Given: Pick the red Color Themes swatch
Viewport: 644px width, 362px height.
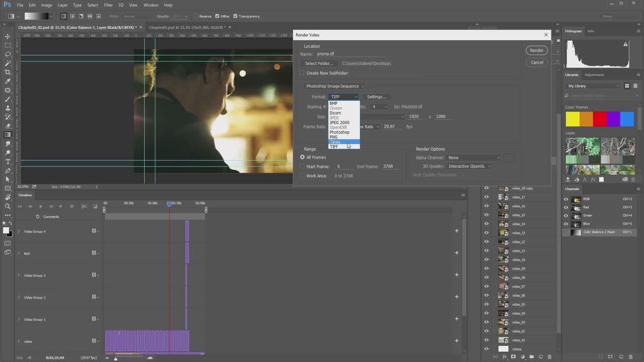Looking at the screenshot, I should (600, 119).
